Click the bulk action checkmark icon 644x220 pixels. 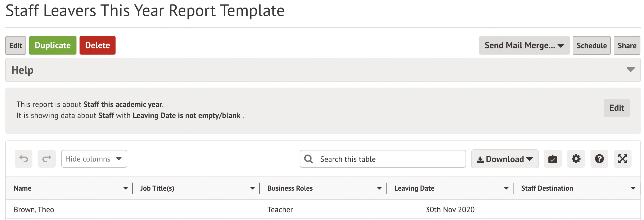(553, 159)
